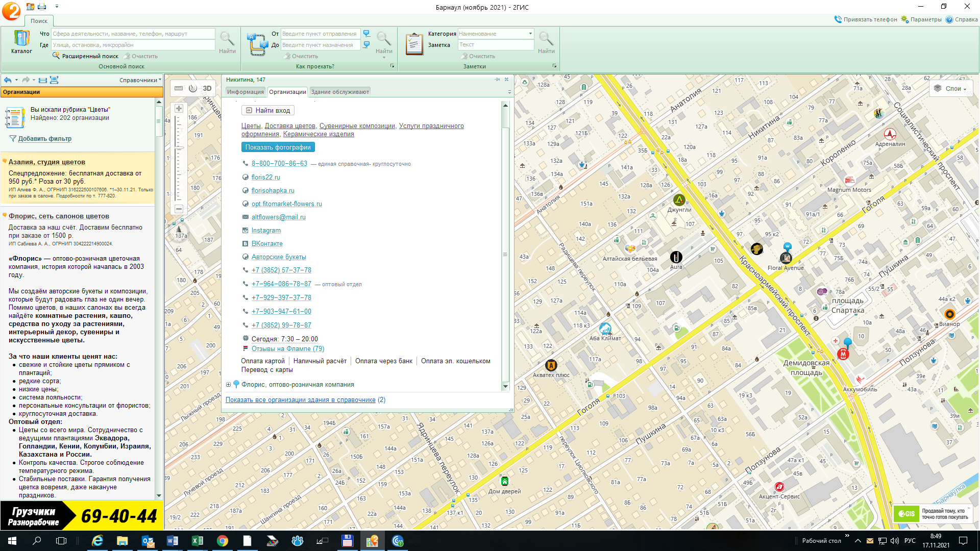Click Floral Avenue marker on map
Image resolution: width=980 pixels, height=551 pixels.
coord(786,258)
